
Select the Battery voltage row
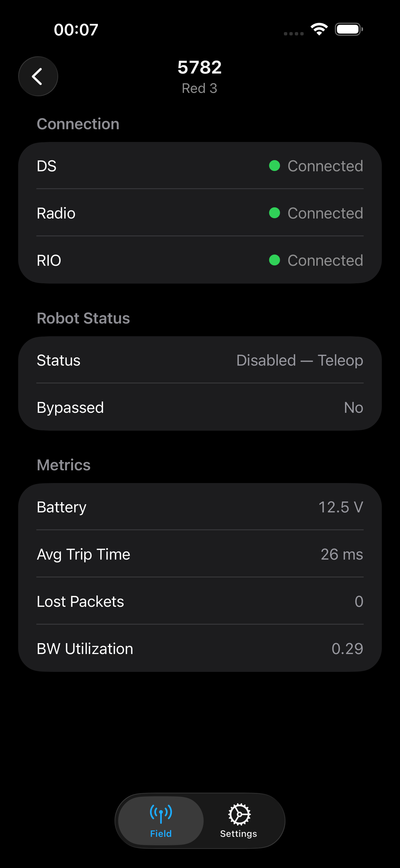200,507
